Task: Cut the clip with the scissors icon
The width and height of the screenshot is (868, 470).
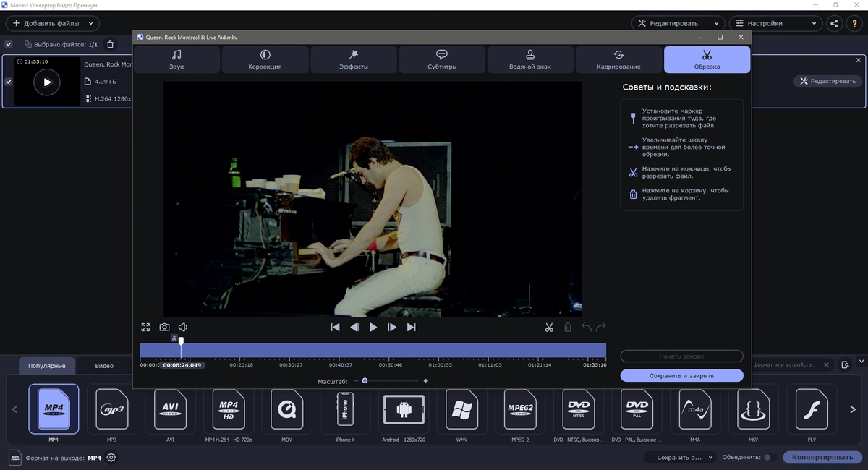Action: click(x=549, y=328)
